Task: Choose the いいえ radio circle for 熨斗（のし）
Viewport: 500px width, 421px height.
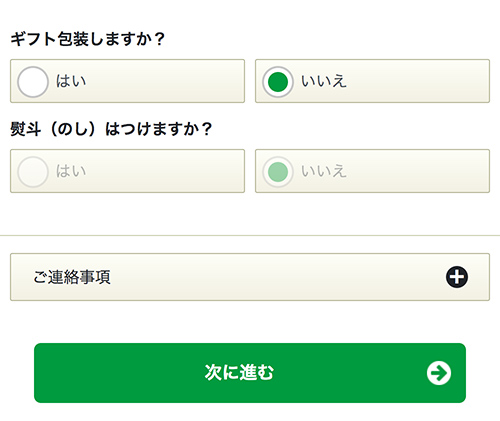Action: (x=278, y=172)
